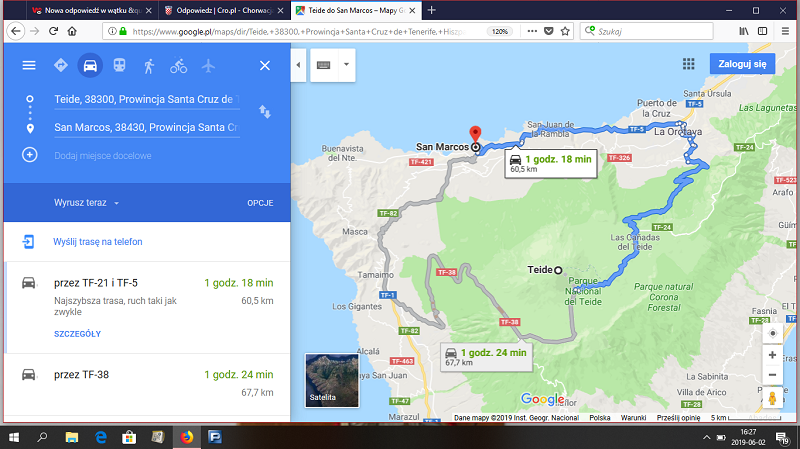This screenshot has width=800, height=449.
Task: Click the Zaloguj się button
Action: [x=744, y=63]
